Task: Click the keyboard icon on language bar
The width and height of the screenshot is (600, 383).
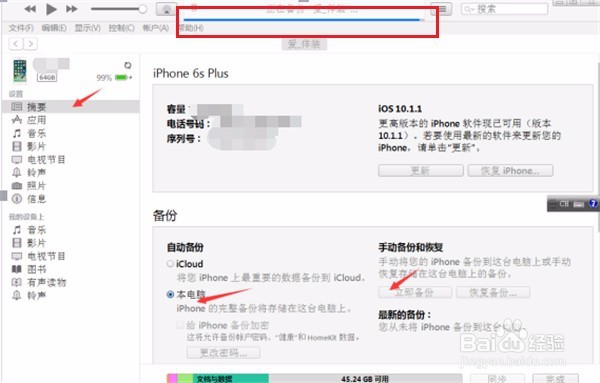Action: (x=579, y=204)
